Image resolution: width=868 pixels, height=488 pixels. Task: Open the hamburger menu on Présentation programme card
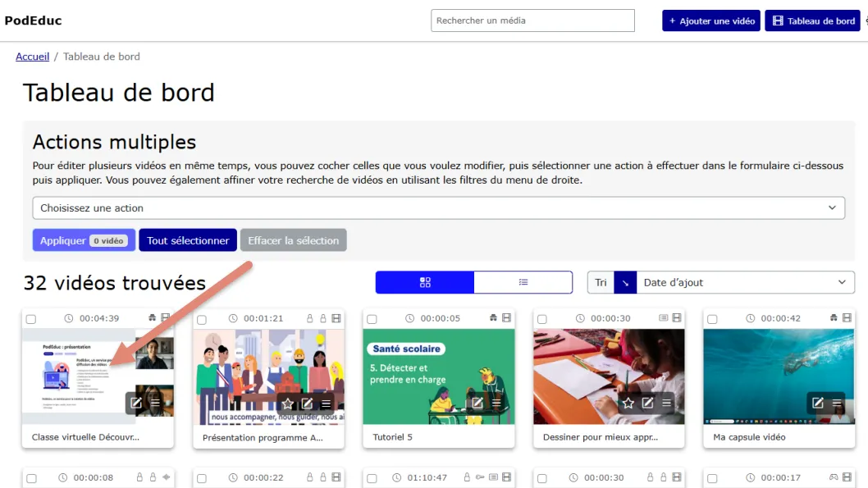(x=326, y=404)
